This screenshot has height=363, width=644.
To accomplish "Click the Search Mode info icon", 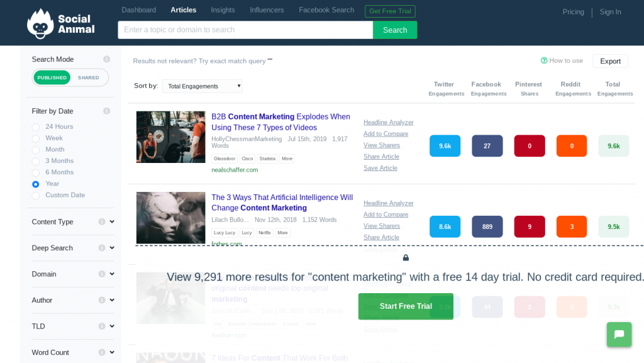I will point(107,59).
